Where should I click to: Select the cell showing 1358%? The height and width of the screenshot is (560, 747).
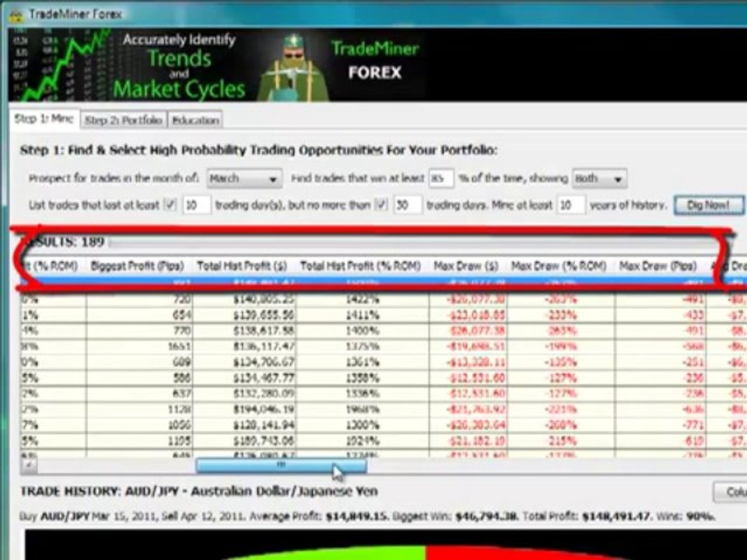coord(363,378)
